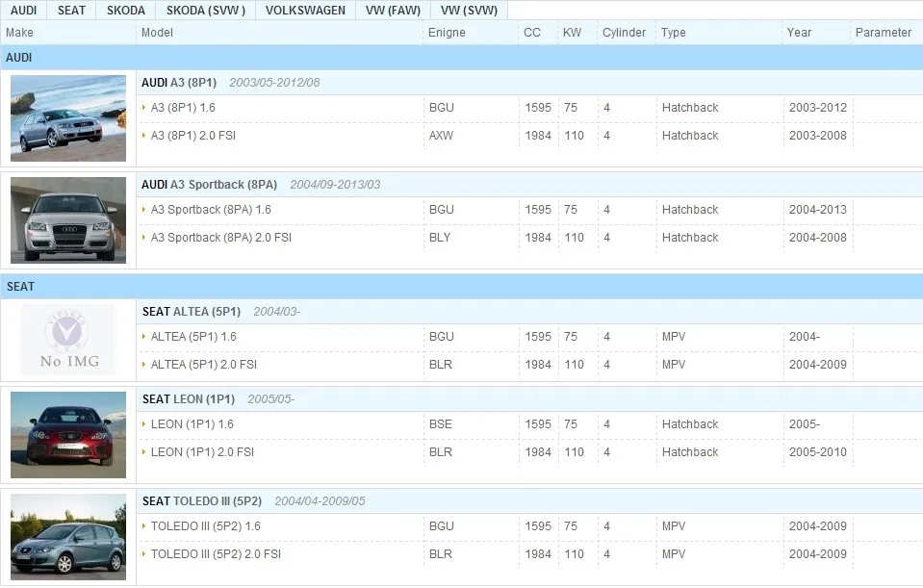Image resolution: width=923 pixels, height=588 pixels.
Task: Click the Cylinder column header
Action: pyautogui.click(x=624, y=33)
